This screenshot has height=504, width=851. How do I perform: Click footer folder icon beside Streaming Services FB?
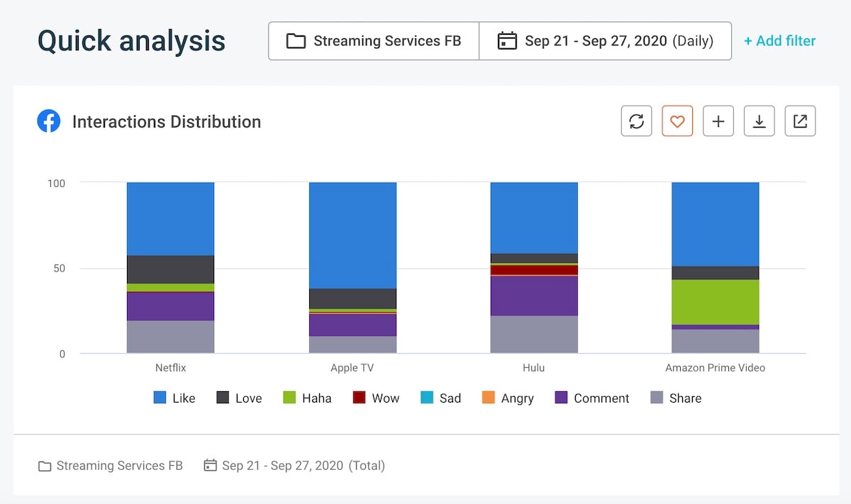[45, 466]
